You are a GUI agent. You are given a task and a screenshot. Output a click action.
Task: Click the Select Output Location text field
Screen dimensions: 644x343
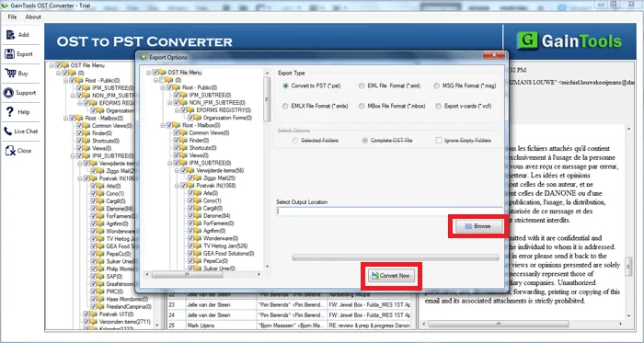pyautogui.click(x=389, y=212)
